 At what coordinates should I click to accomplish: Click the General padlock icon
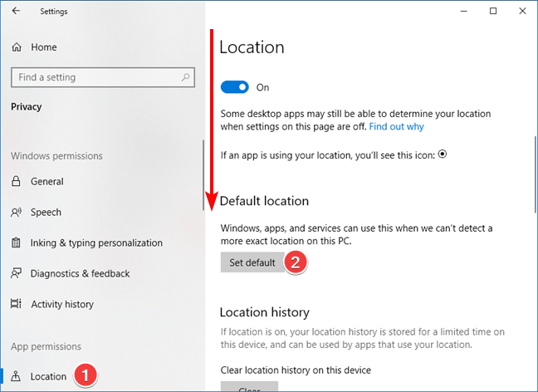16,181
